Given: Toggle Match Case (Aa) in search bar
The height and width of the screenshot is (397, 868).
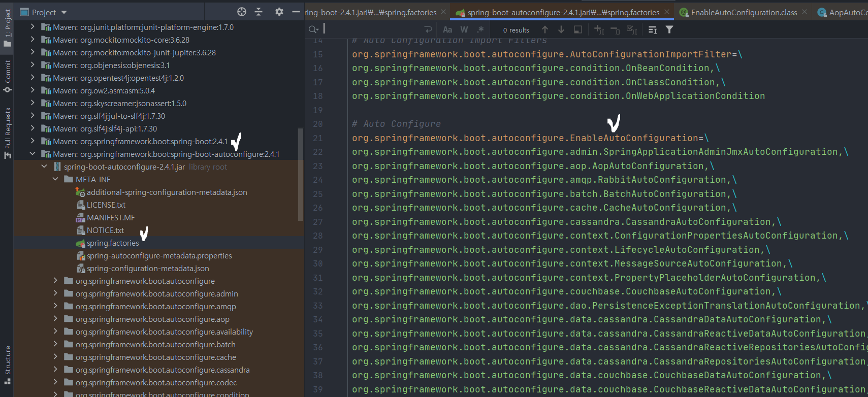Looking at the screenshot, I should click(447, 30).
